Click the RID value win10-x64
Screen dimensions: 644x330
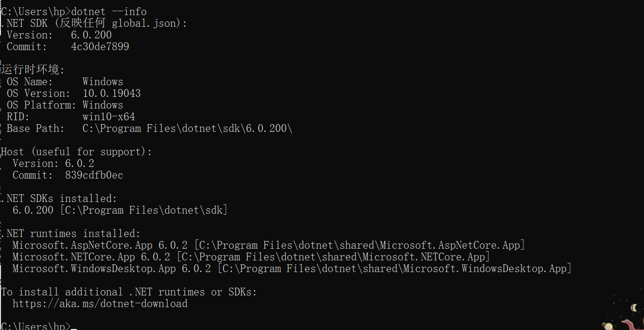point(108,117)
